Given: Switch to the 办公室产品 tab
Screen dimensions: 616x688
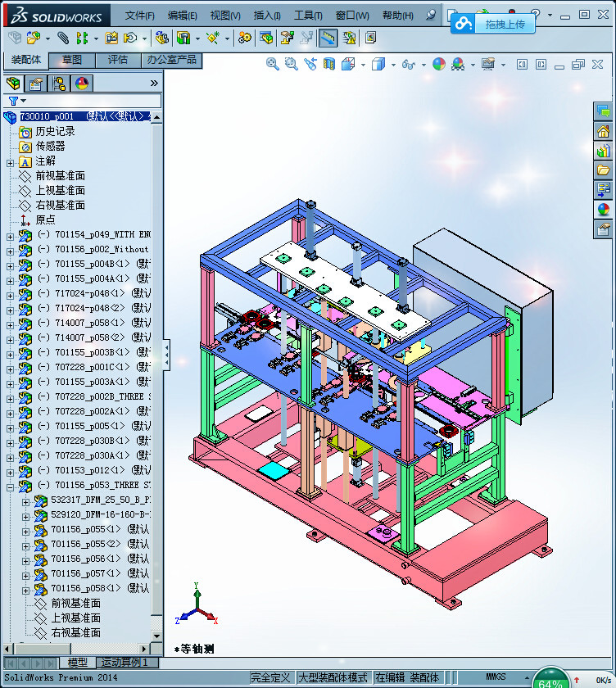Looking at the screenshot, I should (x=171, y=60).
